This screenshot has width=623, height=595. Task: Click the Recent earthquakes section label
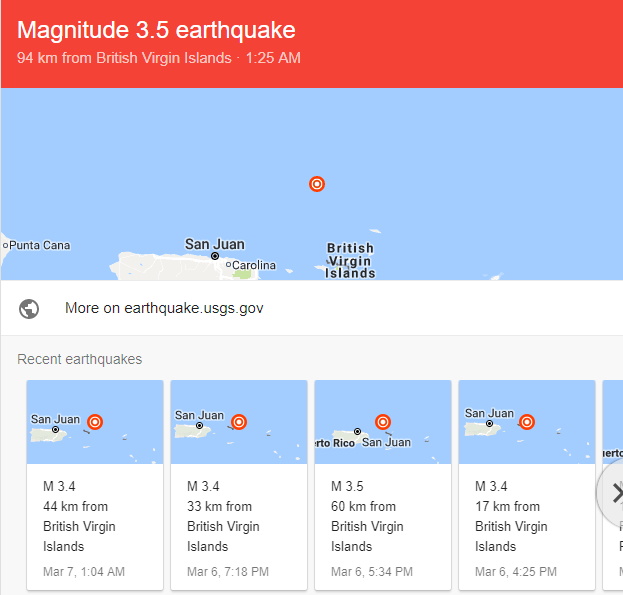(x=79, y=359)
